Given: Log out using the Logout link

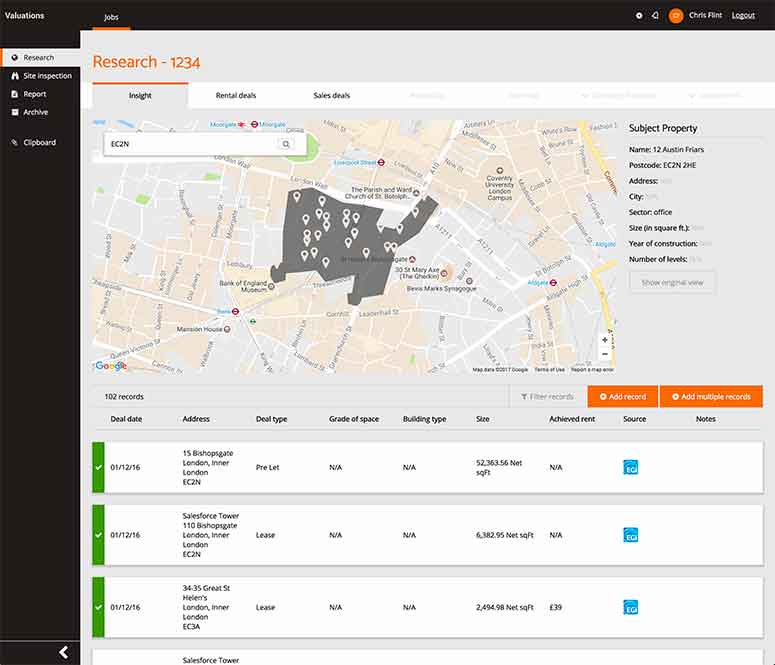Looking at the screenshot, I should 743,15.
